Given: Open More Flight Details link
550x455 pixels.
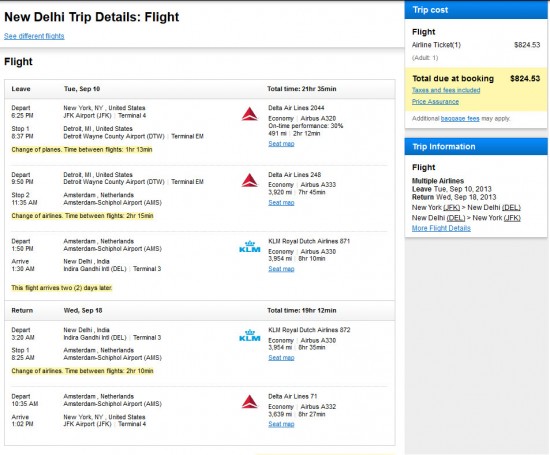Looking at the screenshot, I should click(441, 228).
